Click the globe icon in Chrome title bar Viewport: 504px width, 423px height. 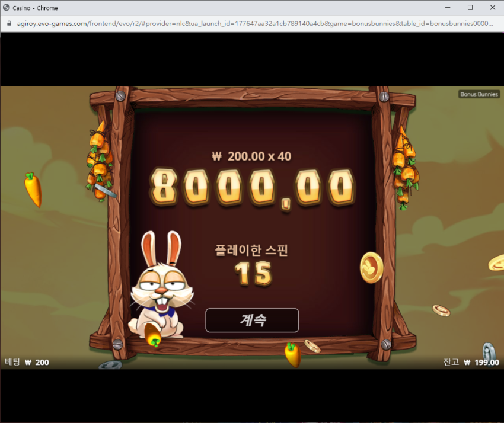point(7,7)
